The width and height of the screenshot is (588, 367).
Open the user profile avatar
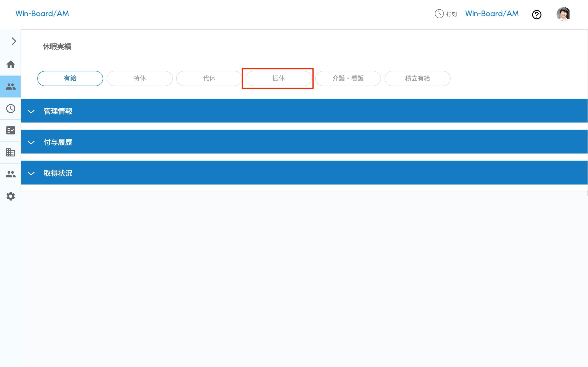(563, 14)
